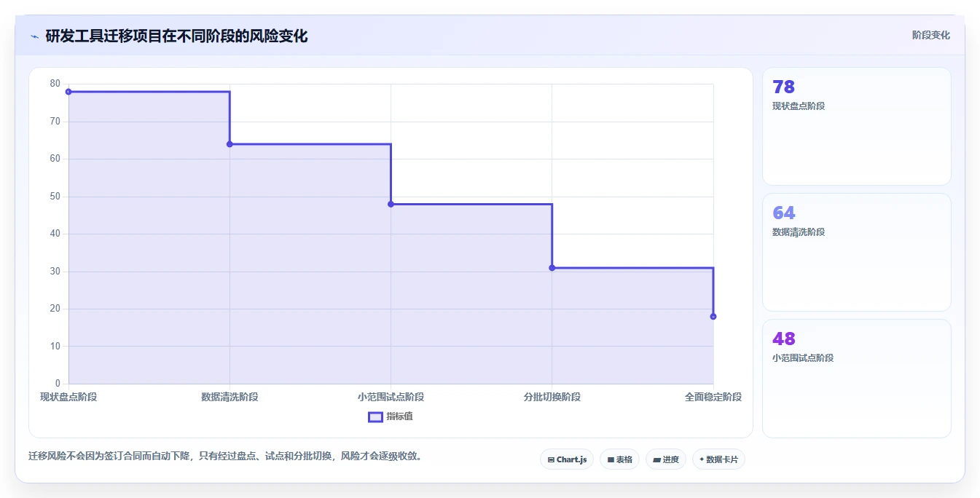Click the 数据卡片 tag chip

click(x=718, y=459)
